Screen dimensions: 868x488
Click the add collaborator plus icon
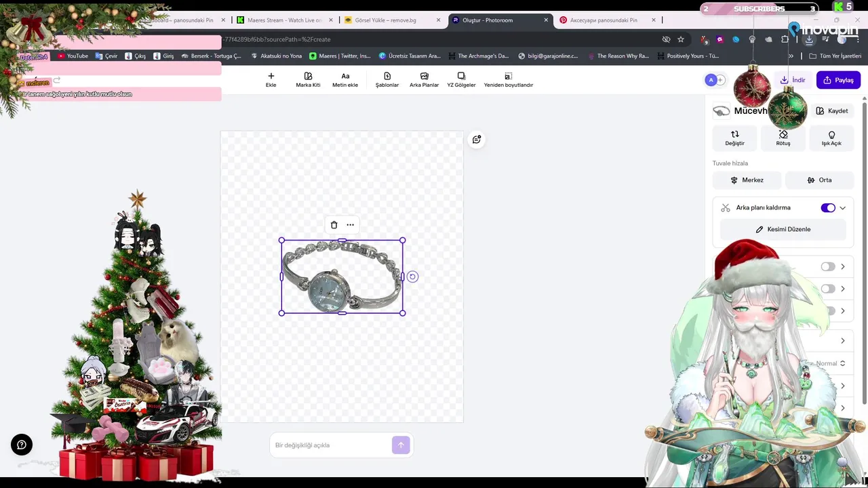pos(720,80)
